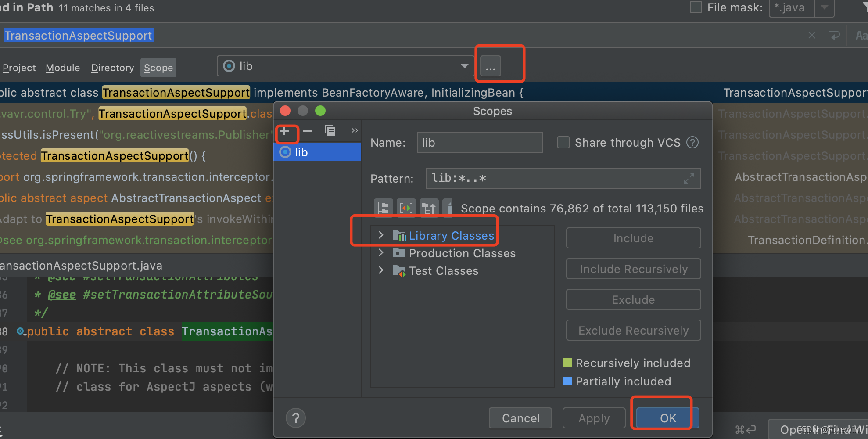This screenshot has height=439, width=868.
Task: Toggle new line icon in search field
Action: coord(835,35)
